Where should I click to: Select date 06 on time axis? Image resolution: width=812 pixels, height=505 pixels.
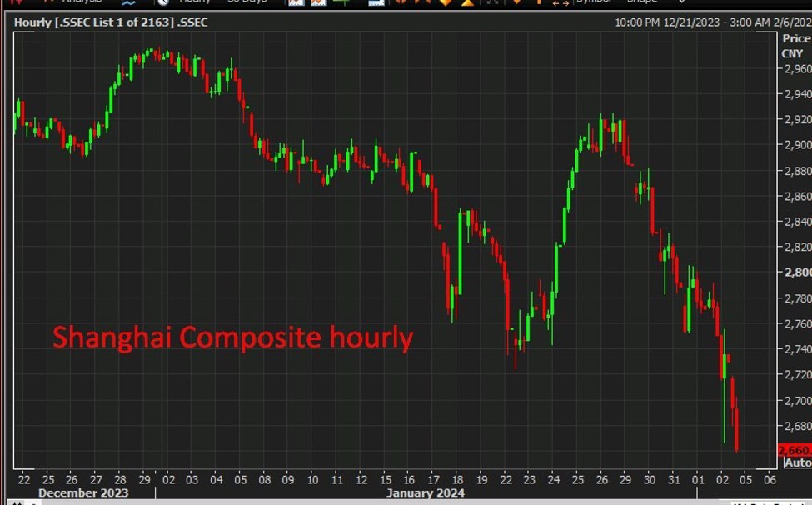pos(770,479)
